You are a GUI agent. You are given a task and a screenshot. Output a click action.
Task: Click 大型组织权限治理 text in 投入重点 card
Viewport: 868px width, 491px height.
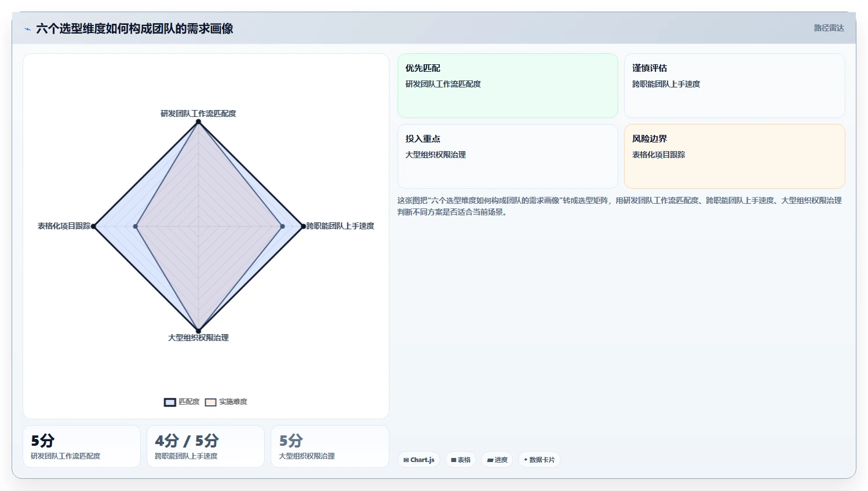(435, 155)
